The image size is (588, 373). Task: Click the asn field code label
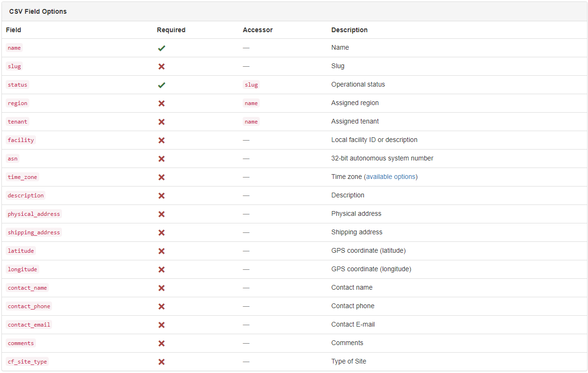tap(13, 159)
